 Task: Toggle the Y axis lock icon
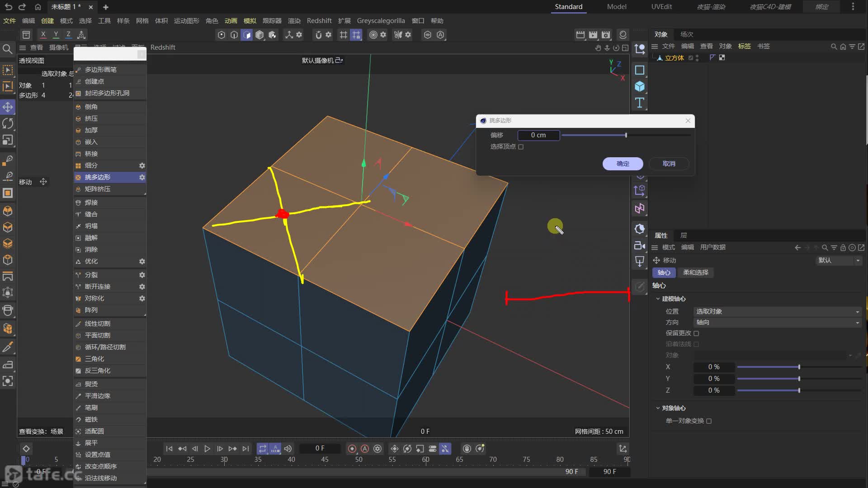[x=56, y=34]
